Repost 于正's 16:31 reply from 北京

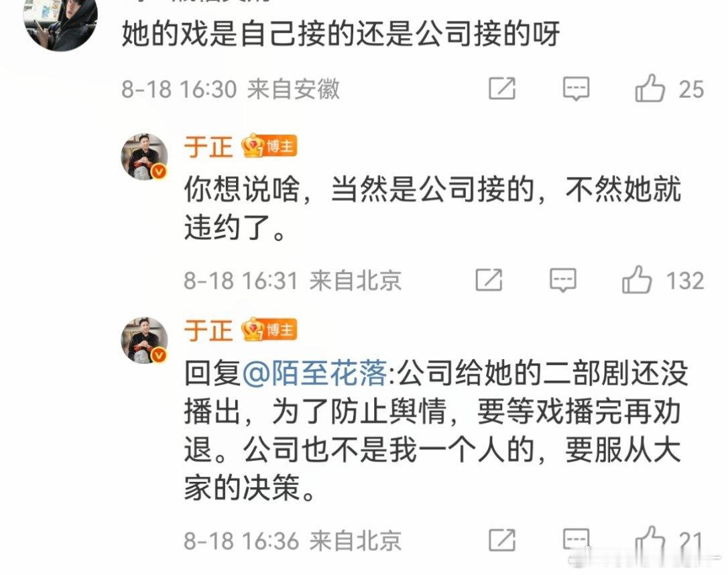[x=489, y=280]
